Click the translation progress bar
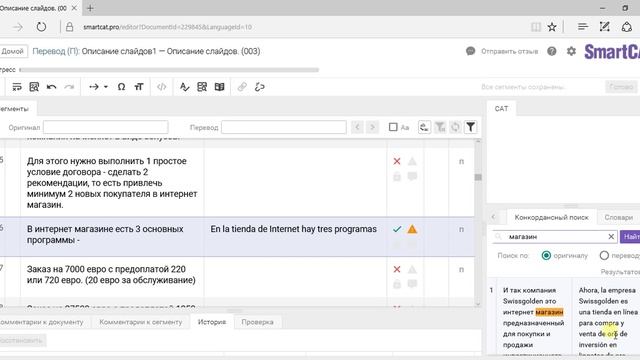 click(169, 70)
